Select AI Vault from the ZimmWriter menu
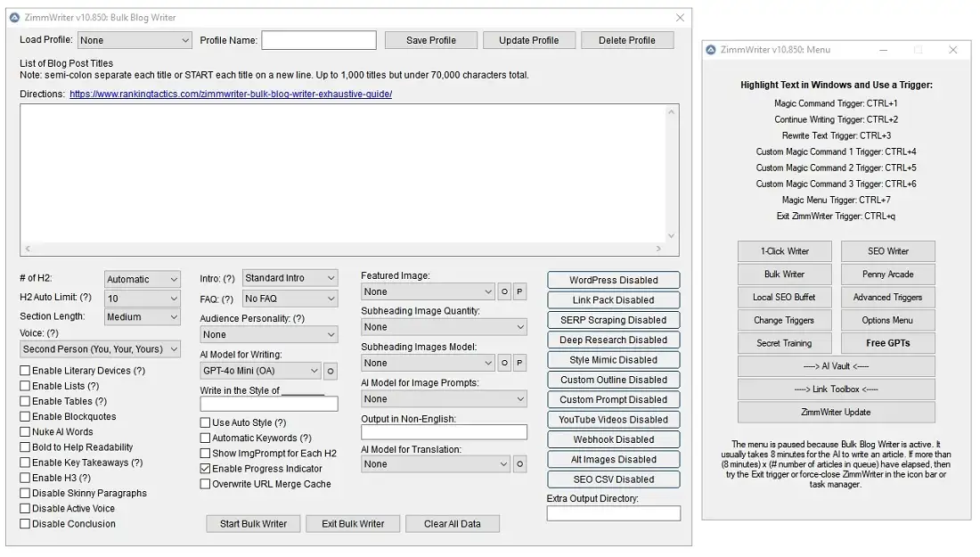The image size is (980, 557). (x=836, y=366)
